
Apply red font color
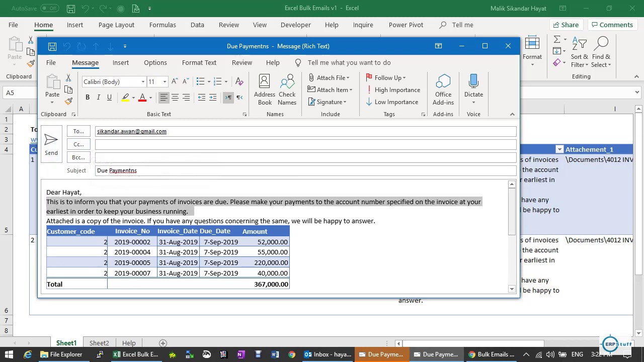tap(142, 98)
